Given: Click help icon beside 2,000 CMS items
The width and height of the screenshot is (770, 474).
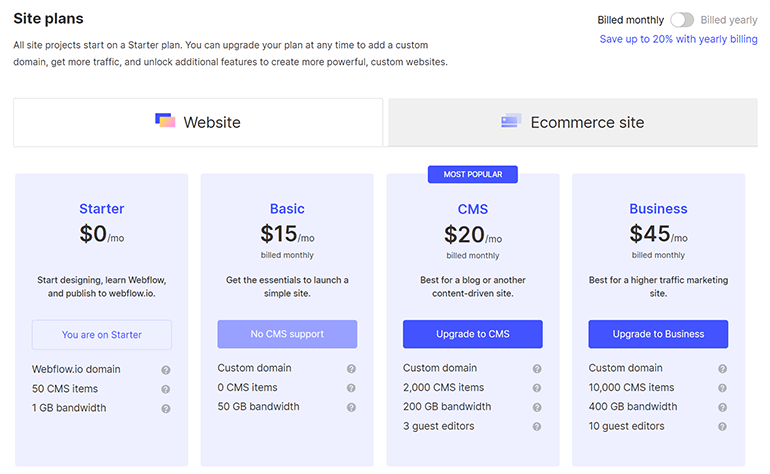Looking at the screenshot, I should 537,388.
